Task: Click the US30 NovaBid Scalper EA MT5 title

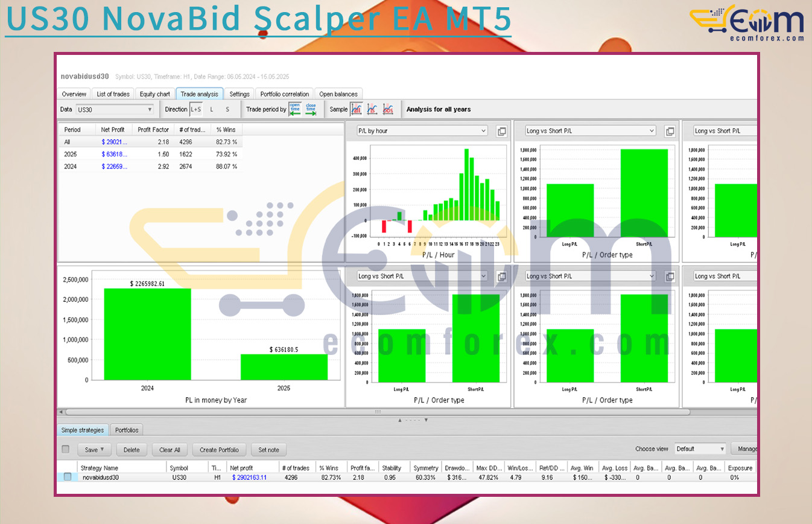Action: point(258,19)
